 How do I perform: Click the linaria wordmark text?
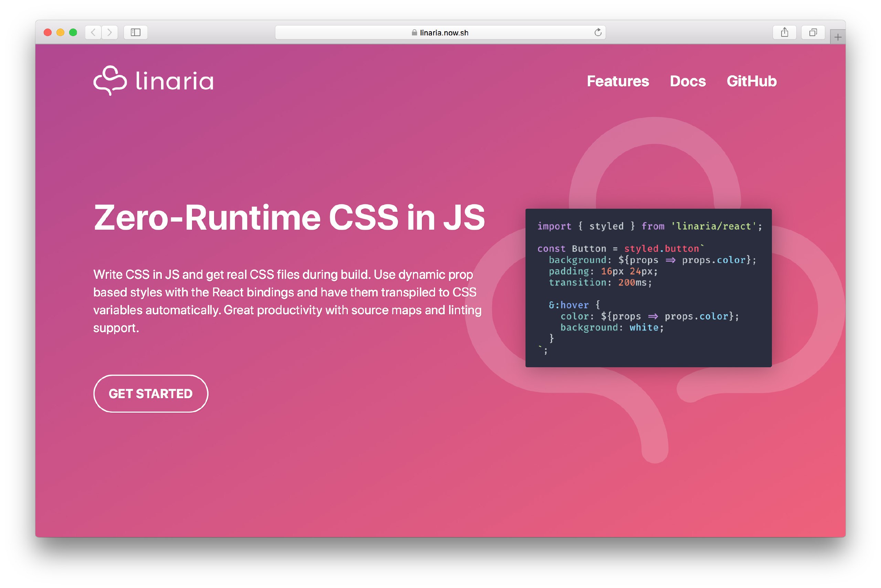(174, 80)
